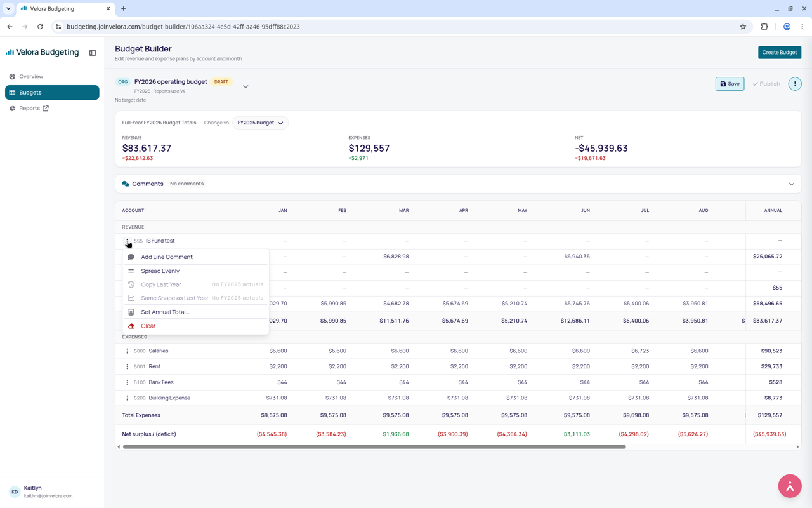Open row menu for Bank Fees account
The width and height of the screenshot is (812, 508).
click(x=127, y=382)
